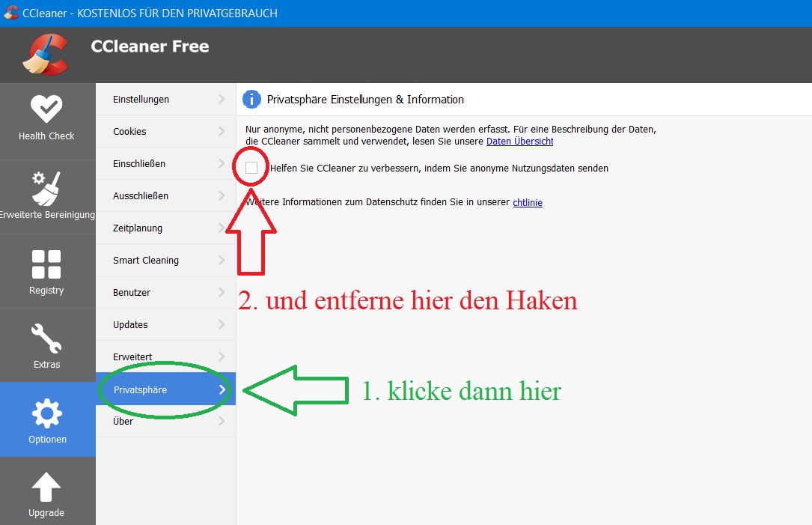Open the Daten Übersicht link
This screenshot has width=812, height=525.
pos(519,141)
